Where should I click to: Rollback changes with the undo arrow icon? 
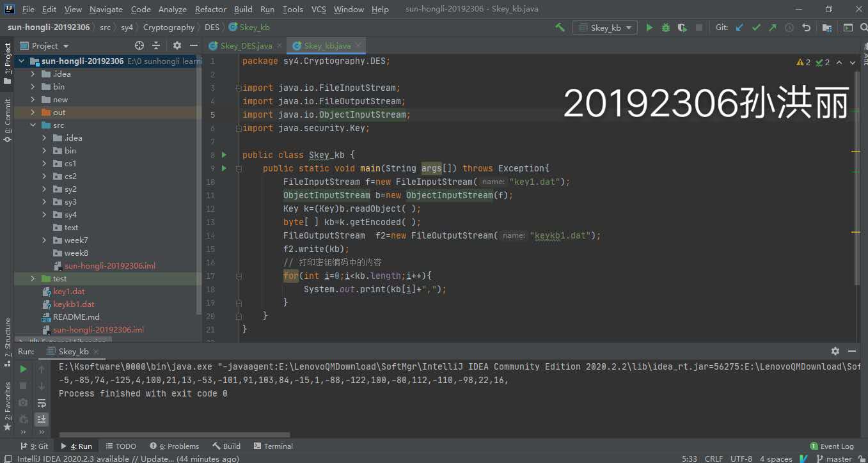click(806, 27)
